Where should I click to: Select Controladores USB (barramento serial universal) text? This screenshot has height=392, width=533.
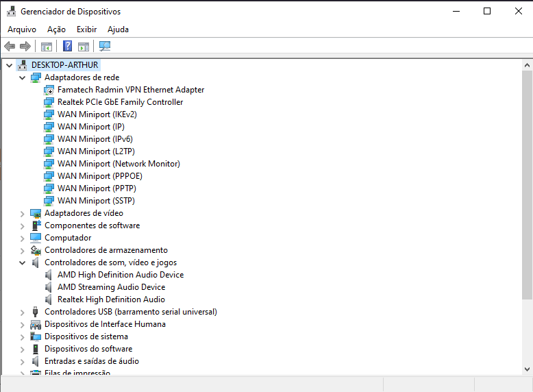coord(131,312)
